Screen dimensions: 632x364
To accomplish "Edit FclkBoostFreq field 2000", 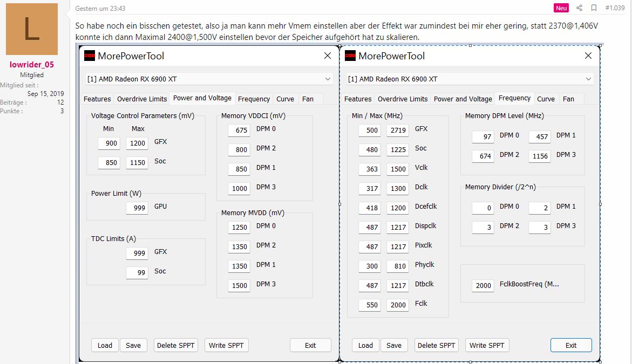I will pyautogui.click(x=483, y=285).
